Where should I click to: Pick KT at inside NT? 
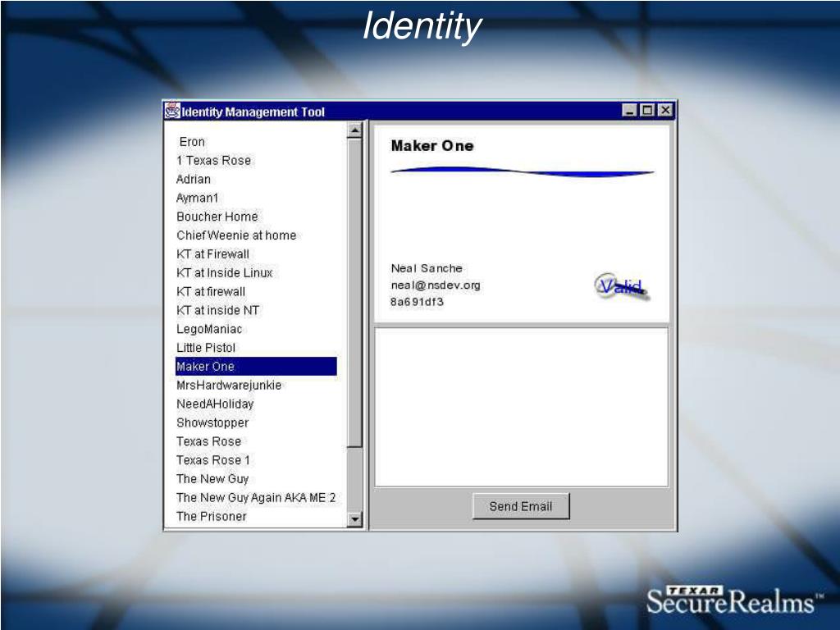point(217,311)
